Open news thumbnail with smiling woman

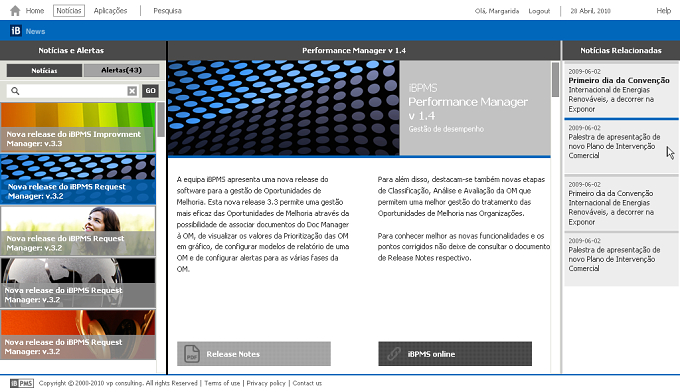pyautogui.click(x=78, y=231)
